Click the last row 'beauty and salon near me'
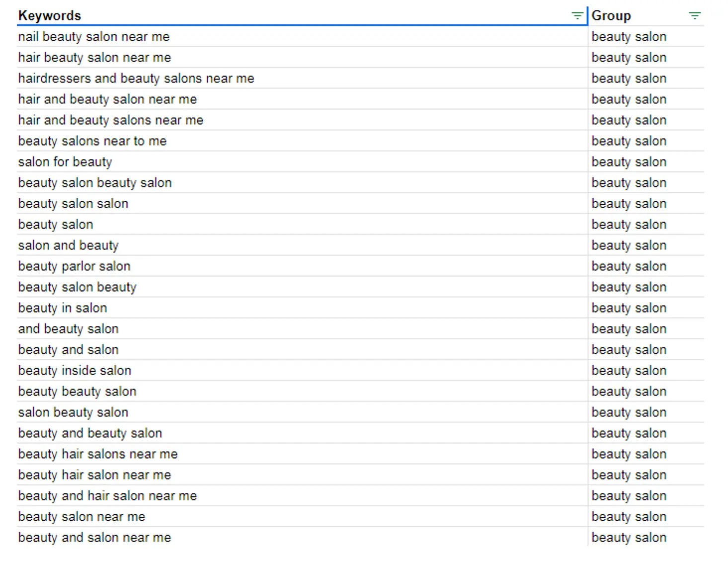 [94, 537]
